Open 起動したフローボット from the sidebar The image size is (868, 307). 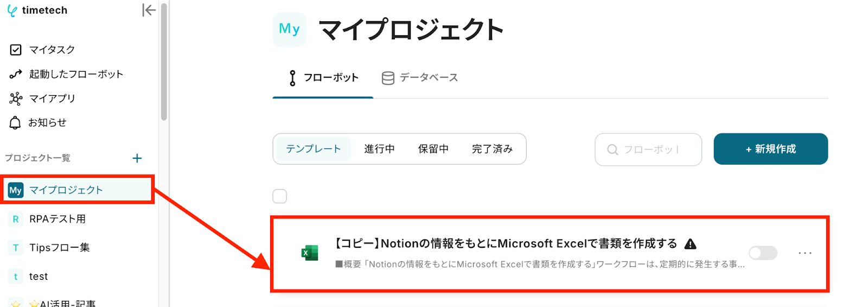coord(76,74)
